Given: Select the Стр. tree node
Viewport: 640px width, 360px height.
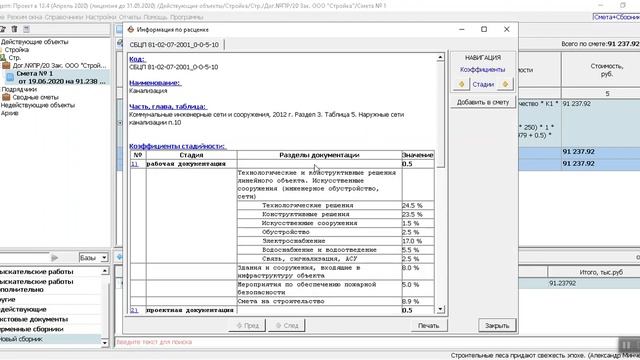Looking at the screenshot, I should [15, 58].
